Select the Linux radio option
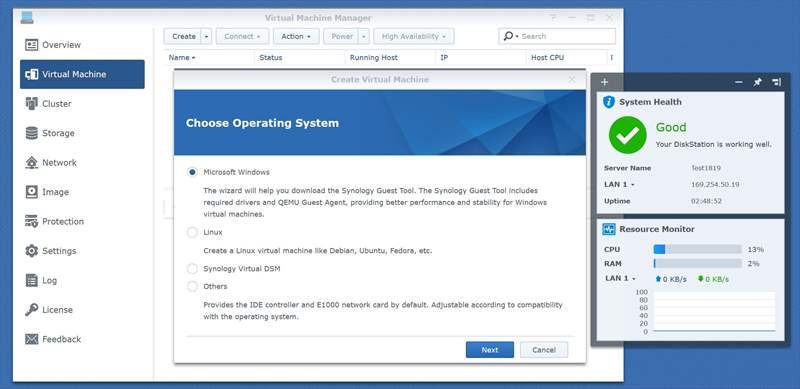Image resolution: width=800 pixels, height=389 pixels. 192,232
